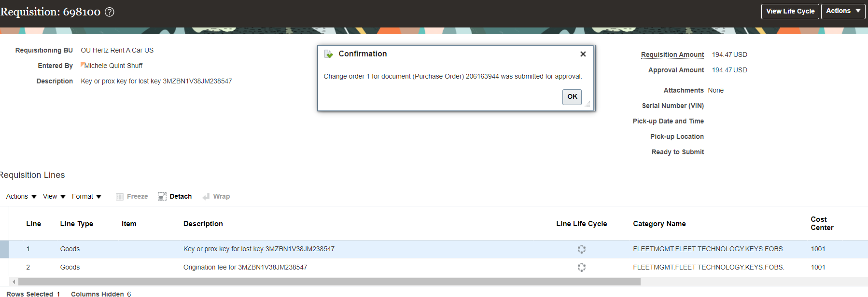Click line 1 life cycle icon

581,249
